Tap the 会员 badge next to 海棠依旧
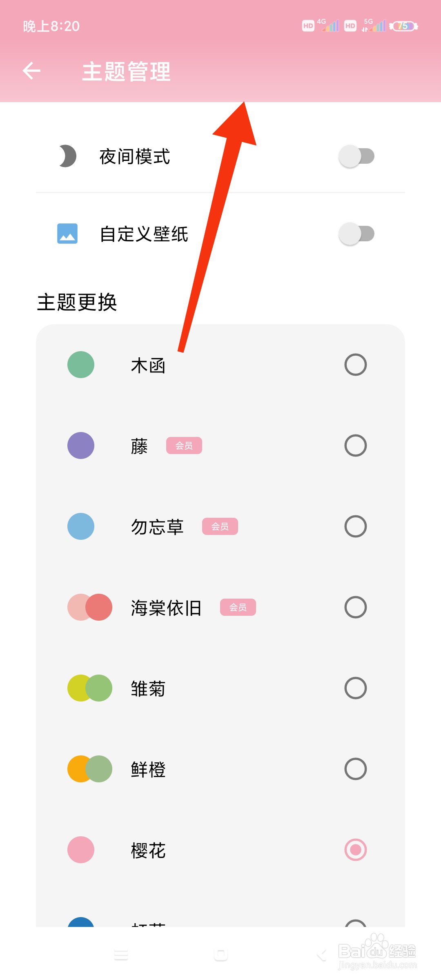The height and width of the screenshot is (980, 441). [238, 607]
